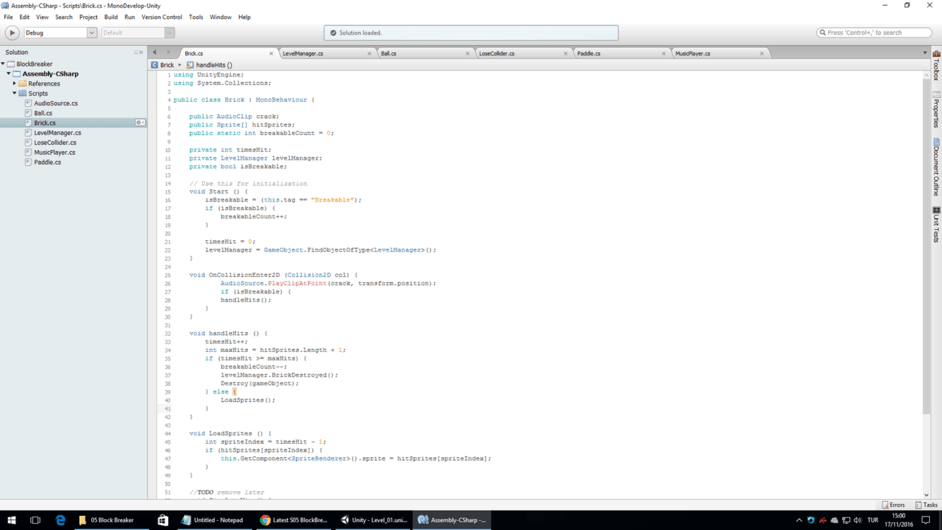Click the search field in the toolbar
This screenshot has width=942, height=530.
click(x=874, y=33)
